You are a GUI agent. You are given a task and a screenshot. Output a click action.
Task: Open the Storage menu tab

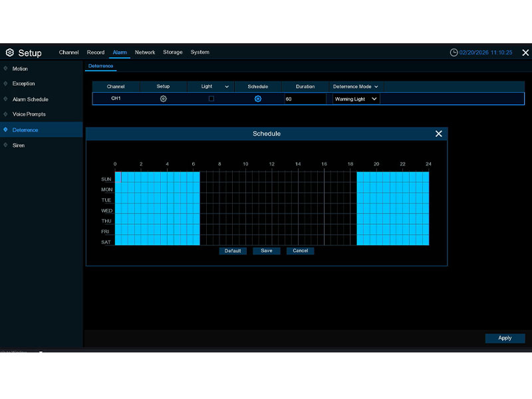tap(172, 51)
